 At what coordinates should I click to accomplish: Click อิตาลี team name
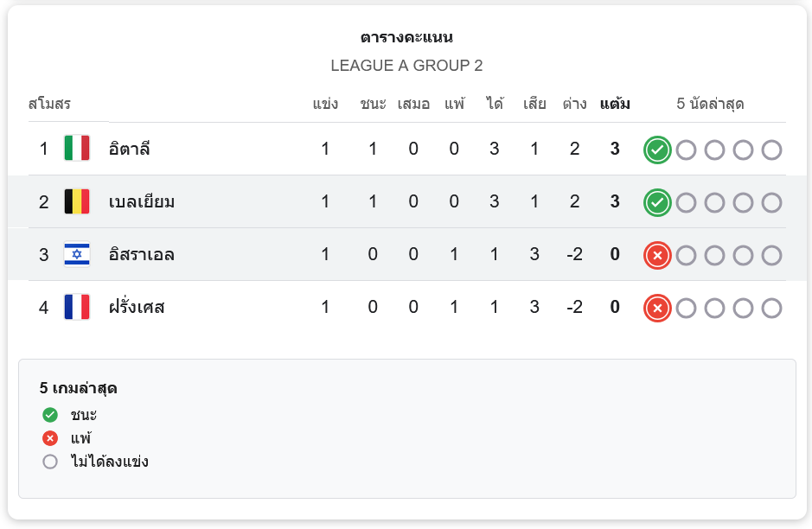[130, 149]
